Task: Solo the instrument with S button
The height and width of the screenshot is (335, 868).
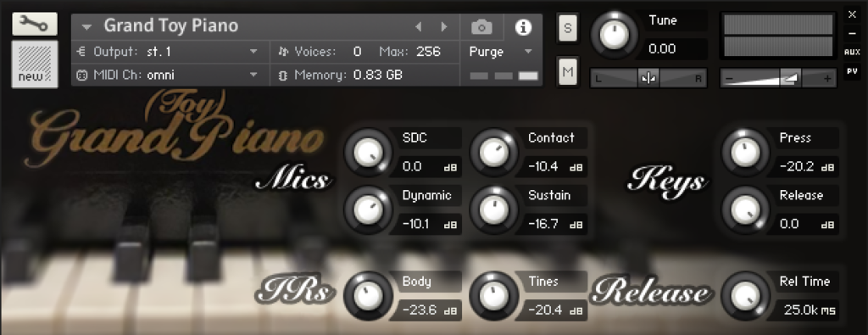Action: 567,27
